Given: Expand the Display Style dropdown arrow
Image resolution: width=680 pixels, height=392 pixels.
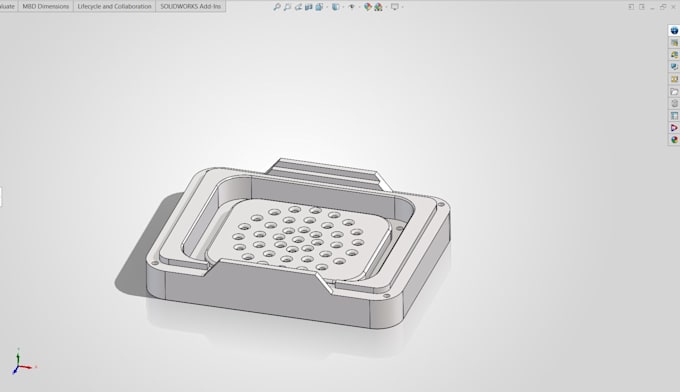Looking at the screenshot, I should tap(343, 7).
